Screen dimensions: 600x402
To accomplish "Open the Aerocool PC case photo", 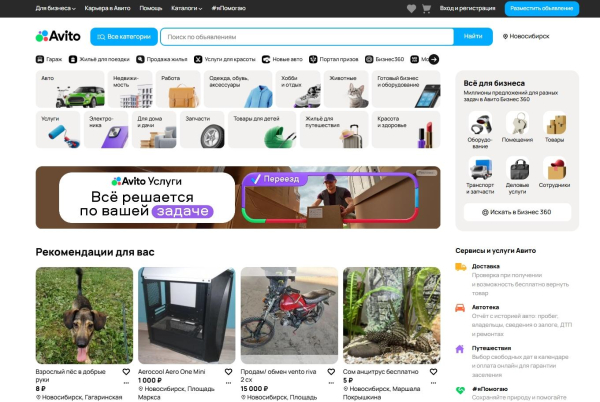I will click(x=187, y=316).
